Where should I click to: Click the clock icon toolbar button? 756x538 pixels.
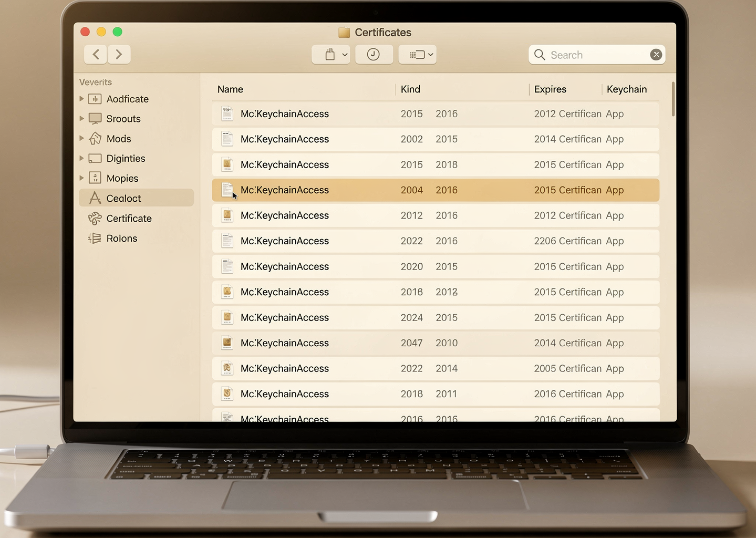click(x=374, y=55)
